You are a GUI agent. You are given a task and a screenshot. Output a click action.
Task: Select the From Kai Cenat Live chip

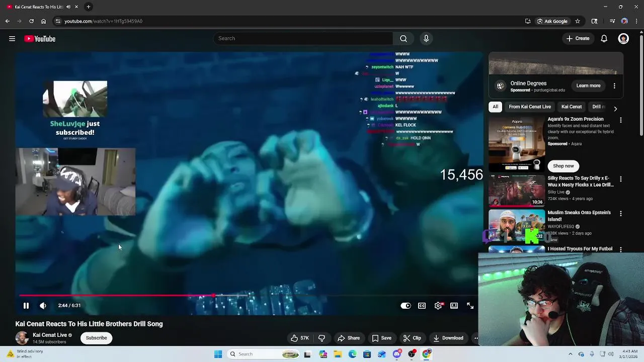click(x=530, y=107)
